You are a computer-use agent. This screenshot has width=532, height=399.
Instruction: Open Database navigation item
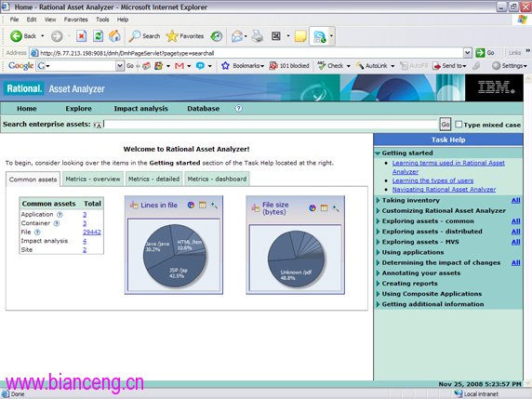(204, 109)
